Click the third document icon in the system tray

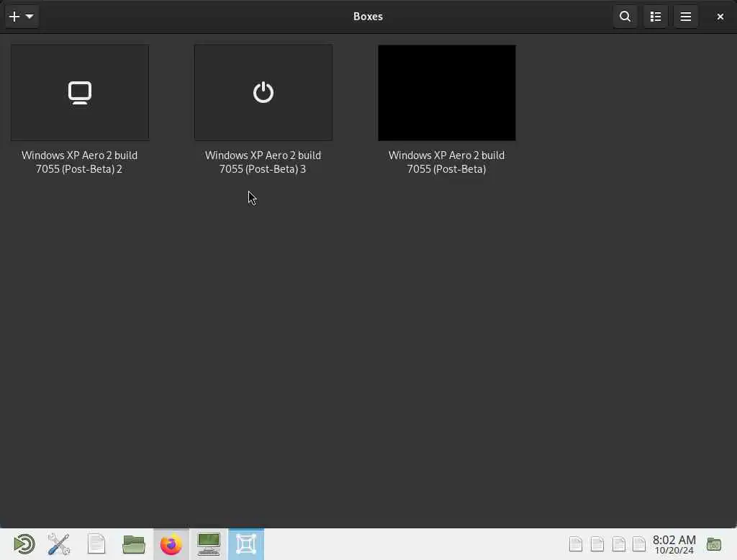[x=618, y=544]
